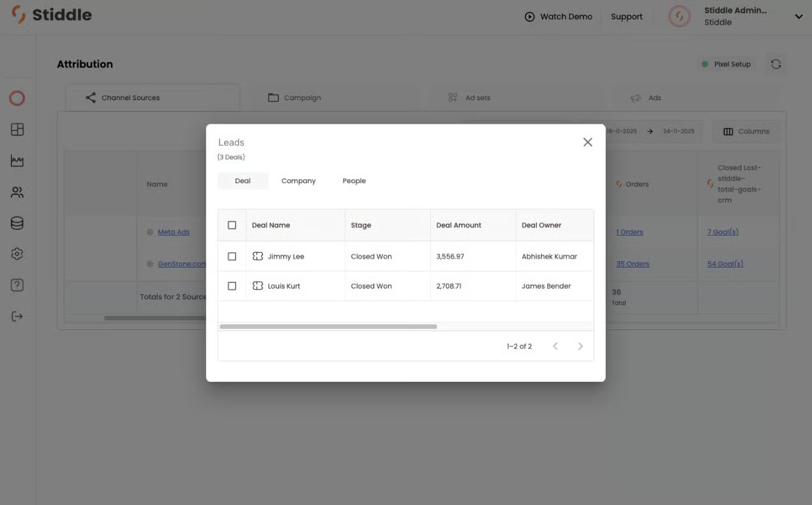Click the refresh icon next to Pixel Setup

(x=776, y=64)
